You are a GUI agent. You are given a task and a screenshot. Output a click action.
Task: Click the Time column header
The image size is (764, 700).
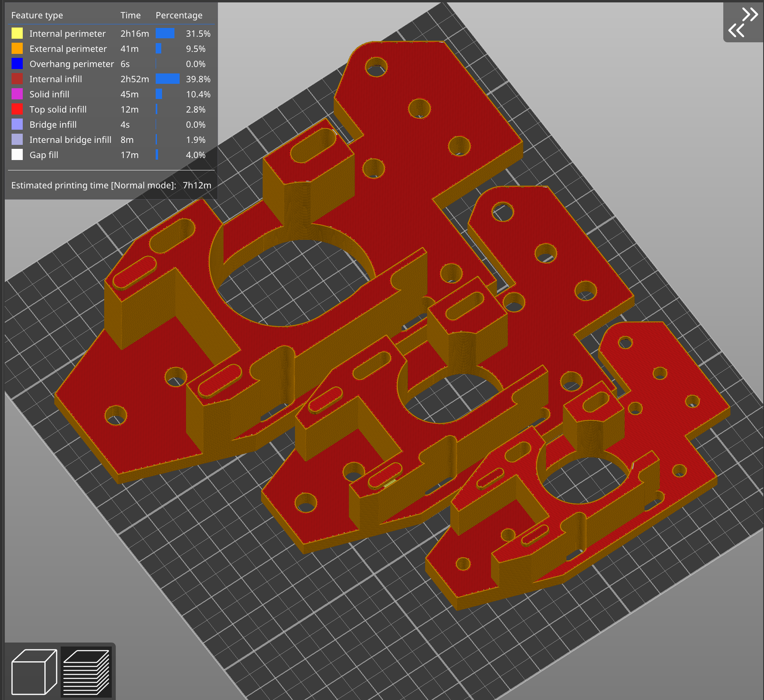131,15
